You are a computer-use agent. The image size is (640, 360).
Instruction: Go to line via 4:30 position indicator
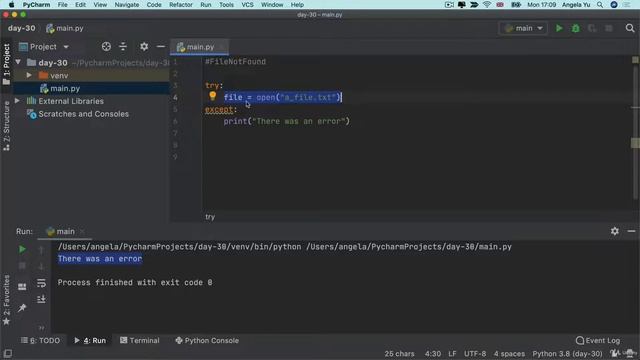click(433, 353)
